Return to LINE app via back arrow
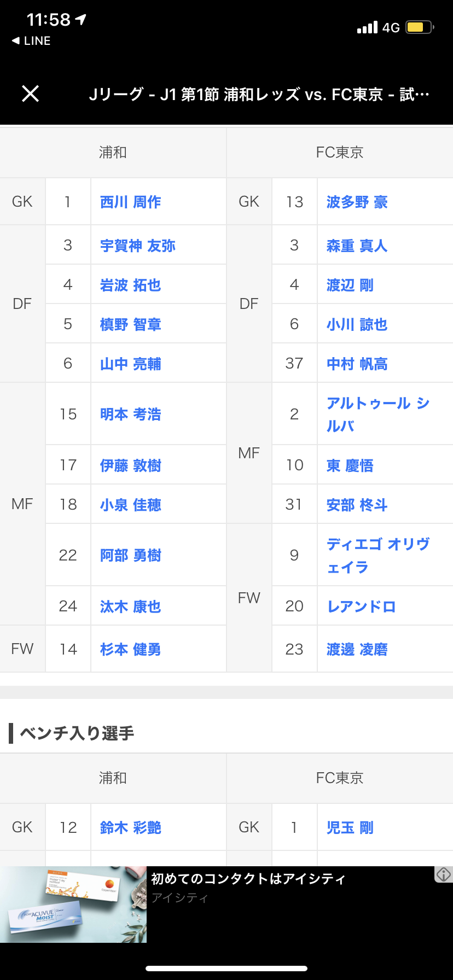 click(x=31, y=41)
